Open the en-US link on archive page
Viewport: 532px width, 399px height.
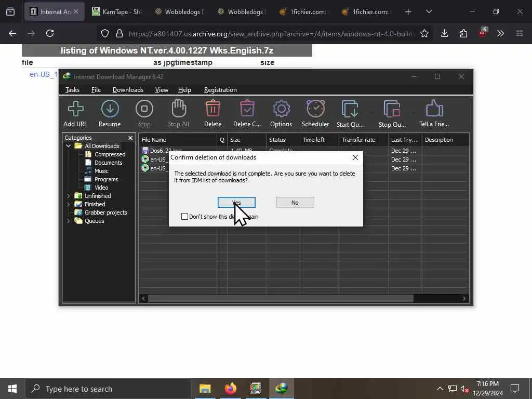[44, 75]
